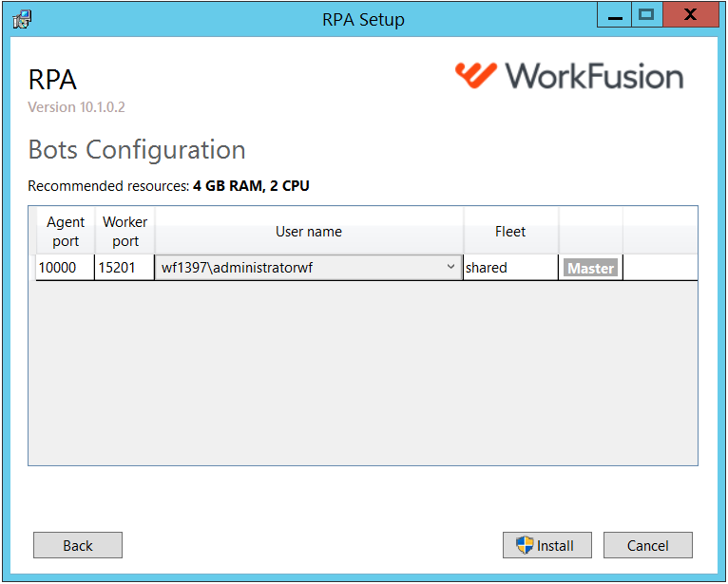
Task: Edit the Fleet field containing shared
Action: (510, 268)
